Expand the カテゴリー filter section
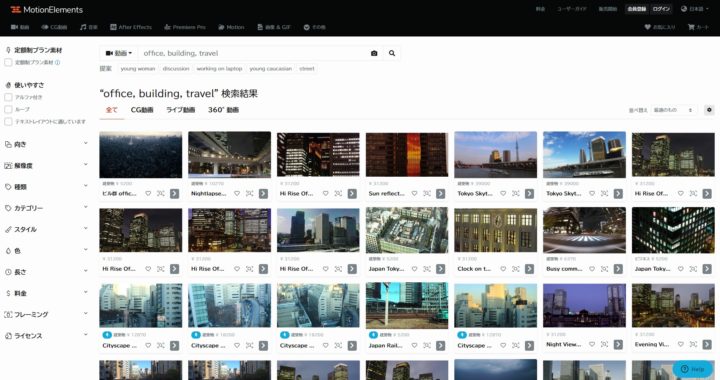Image resolution: width=720 pixels, height=380 pixels. click(x=46, y=208)
